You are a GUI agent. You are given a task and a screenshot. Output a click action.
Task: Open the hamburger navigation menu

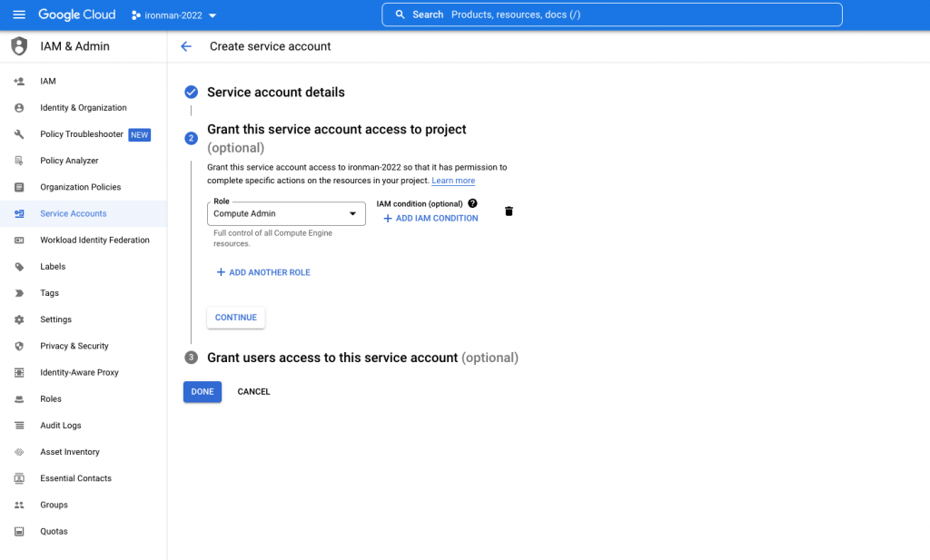[x=19, y=15]
